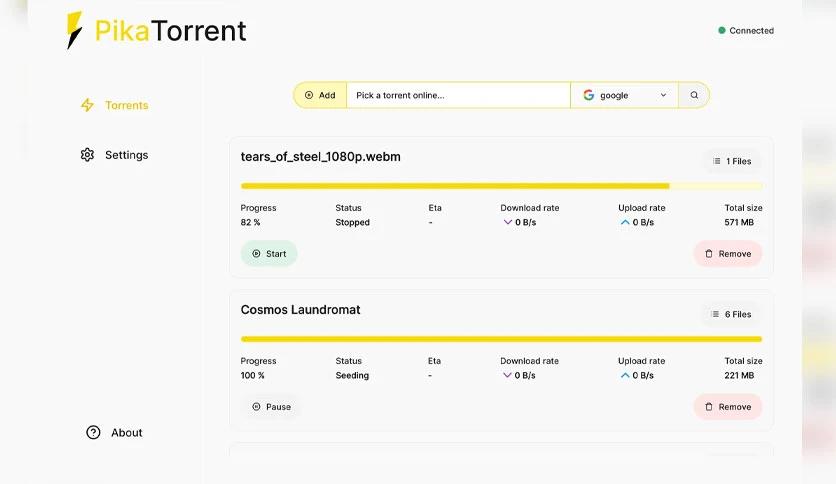Click the upload arrow icon for tears_of_steel
Screen dimensions: 836x484
click(625, 222)
